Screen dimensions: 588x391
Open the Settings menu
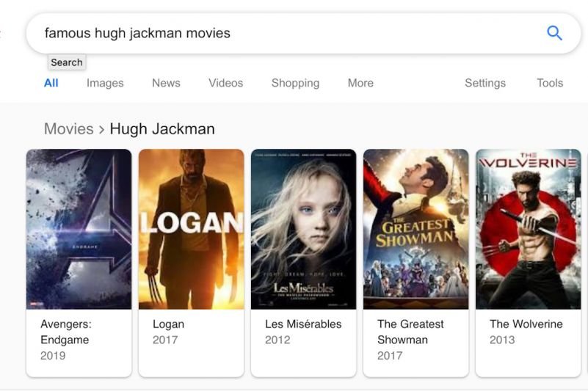click(x=484, y=83)
